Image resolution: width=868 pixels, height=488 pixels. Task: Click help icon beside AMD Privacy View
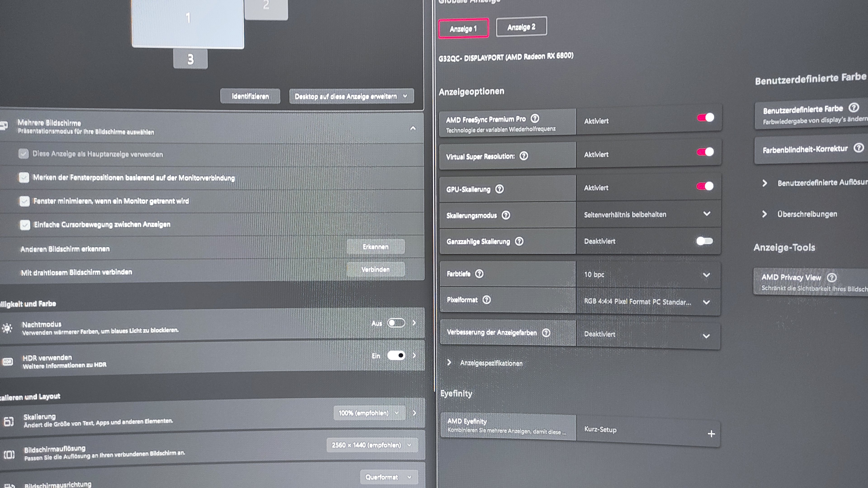832,277
